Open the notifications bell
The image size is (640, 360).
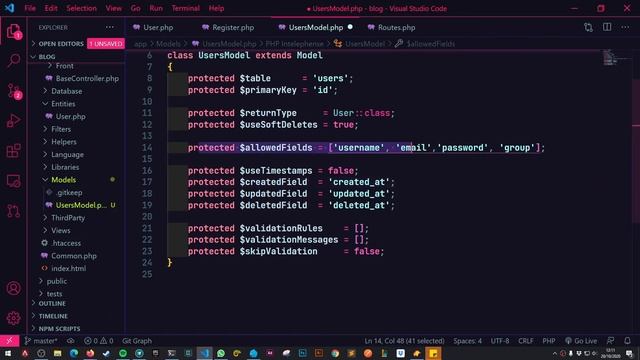pos(627,341)
